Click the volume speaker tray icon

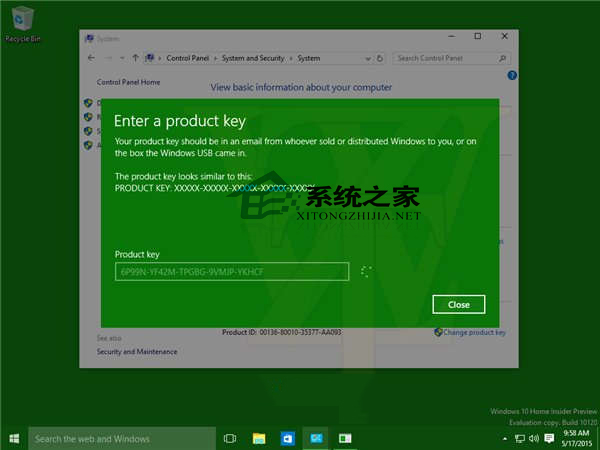(534, 439)
